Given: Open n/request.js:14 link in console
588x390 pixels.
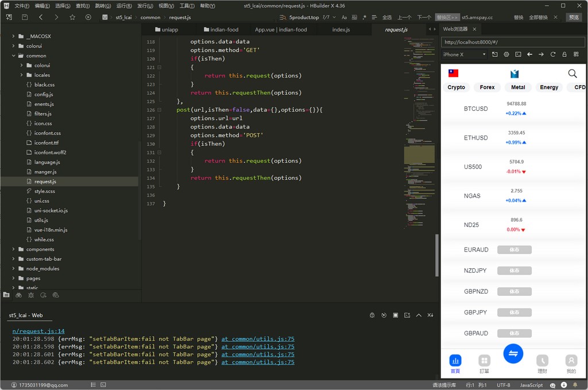Looking at the screenshot, I should (x=38, y=331).
